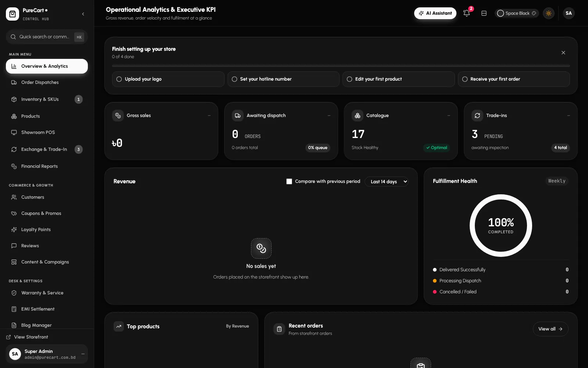Open View Storefront link

click(27, 337)
